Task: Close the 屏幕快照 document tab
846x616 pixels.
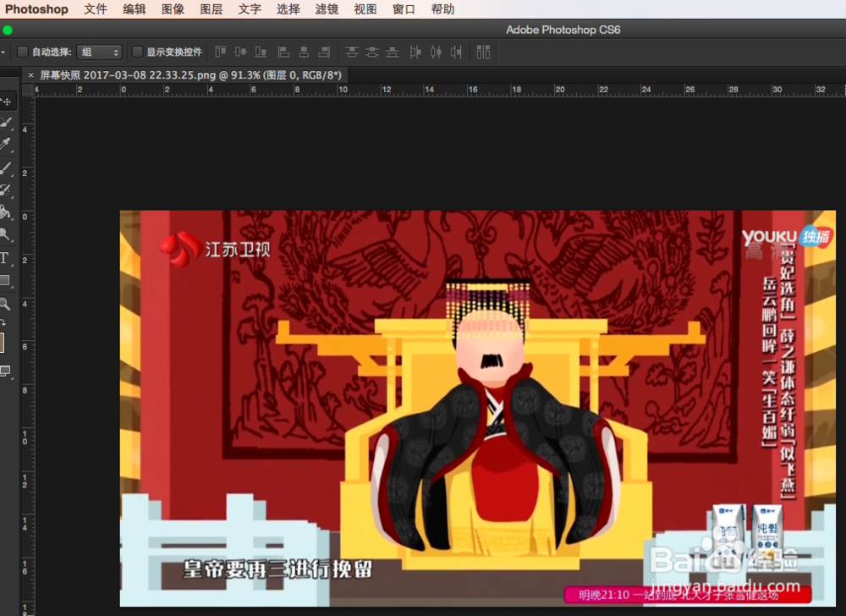Action: click(x=30, y=74)
